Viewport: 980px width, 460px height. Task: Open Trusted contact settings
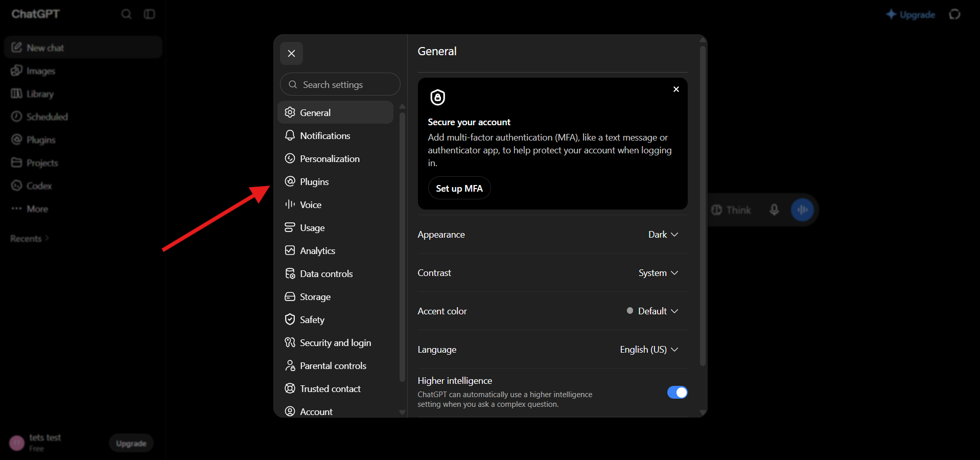click(x=335, y=388)
